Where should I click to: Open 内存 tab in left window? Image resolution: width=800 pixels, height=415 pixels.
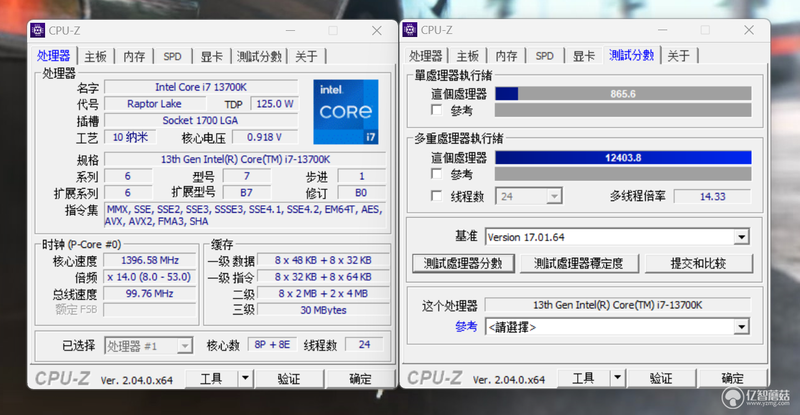(x=134, y=56)
